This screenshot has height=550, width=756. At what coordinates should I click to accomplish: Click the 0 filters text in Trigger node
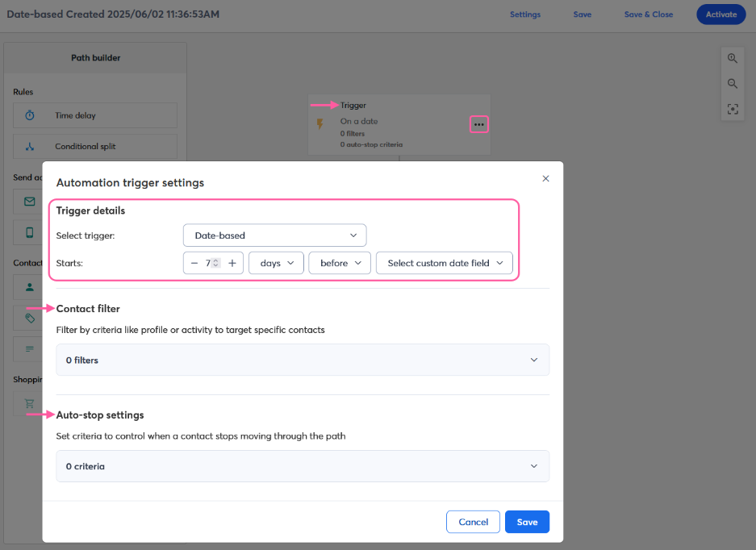[x=353, y=134]
